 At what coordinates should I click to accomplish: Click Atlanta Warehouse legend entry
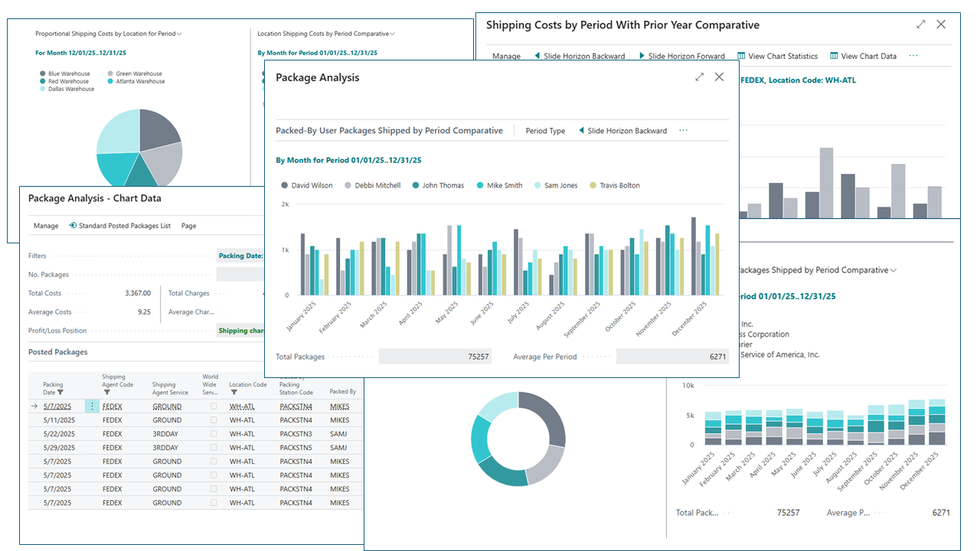click(135, 81)
